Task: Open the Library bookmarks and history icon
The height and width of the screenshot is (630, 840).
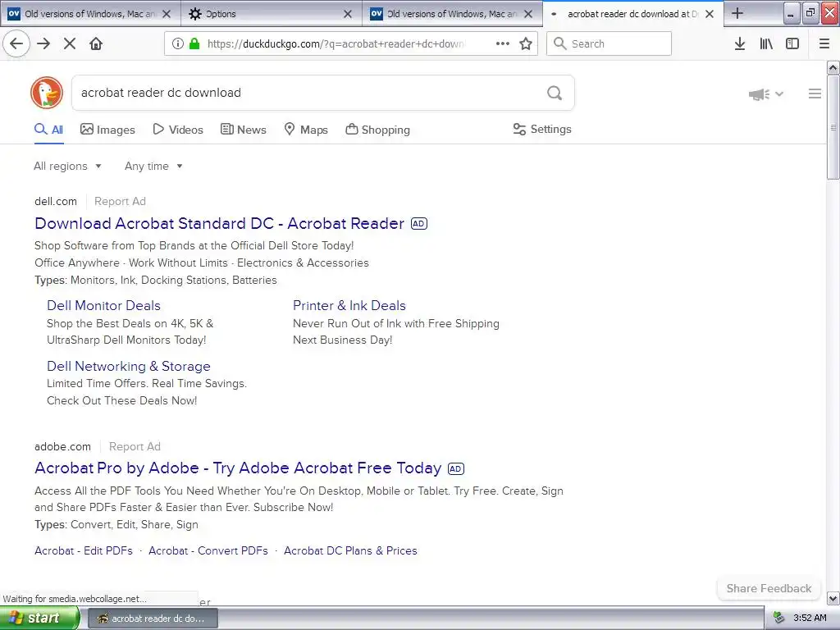Action: click(x=766, y=43)
